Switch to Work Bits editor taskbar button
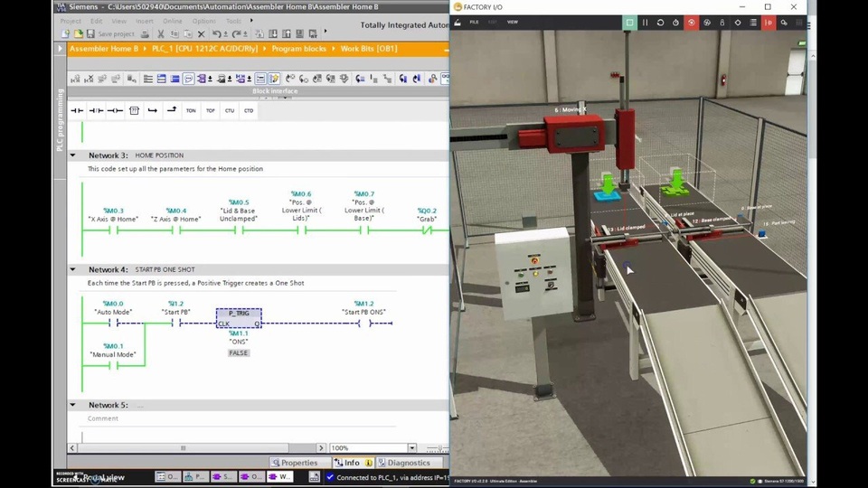Image resolution: width=868 pixels, height=488 pixels. tap(280, 476)
